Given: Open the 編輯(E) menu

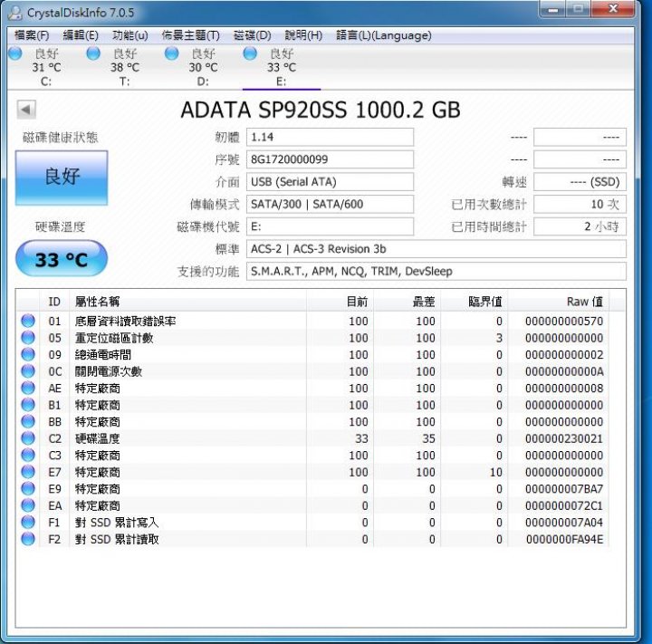Looking at the screenshot, I should (x=81, y=35).
